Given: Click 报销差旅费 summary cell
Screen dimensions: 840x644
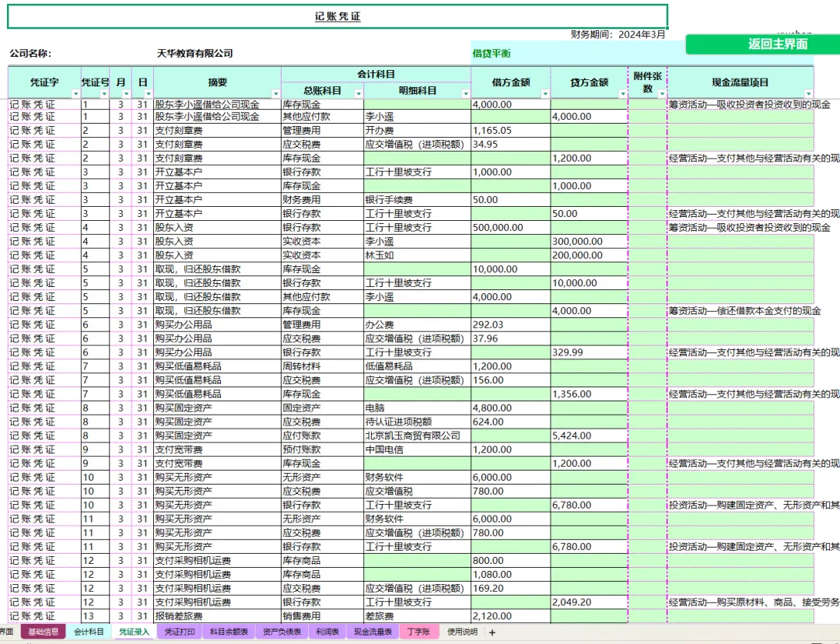Looking at the screenshot, I should [x=217, y=616].
